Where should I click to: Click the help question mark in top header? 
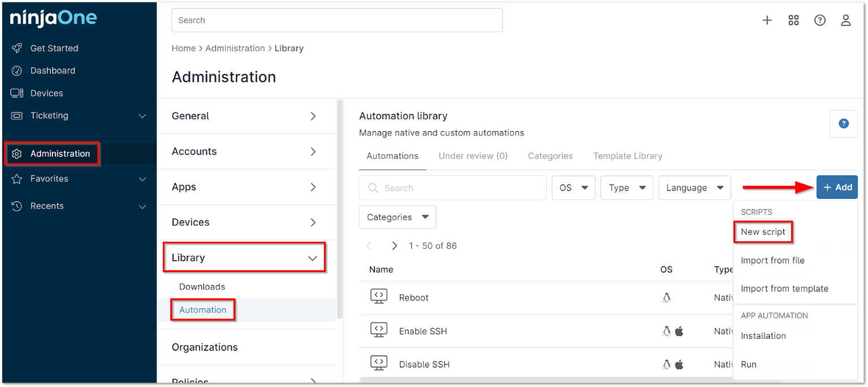(819, 20)
